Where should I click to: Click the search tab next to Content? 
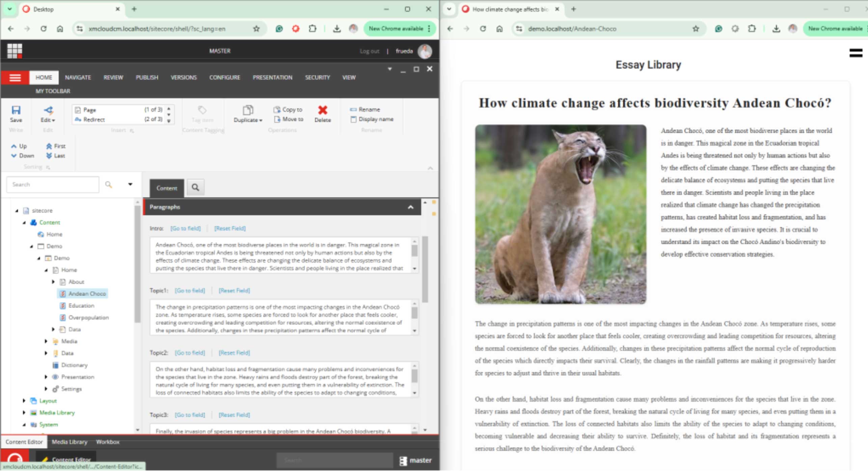point(195,187)
